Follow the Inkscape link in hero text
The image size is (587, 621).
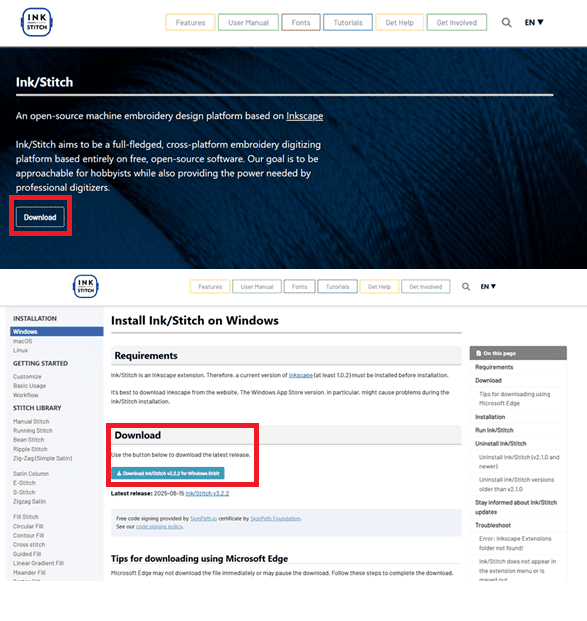tap(305, 116)
